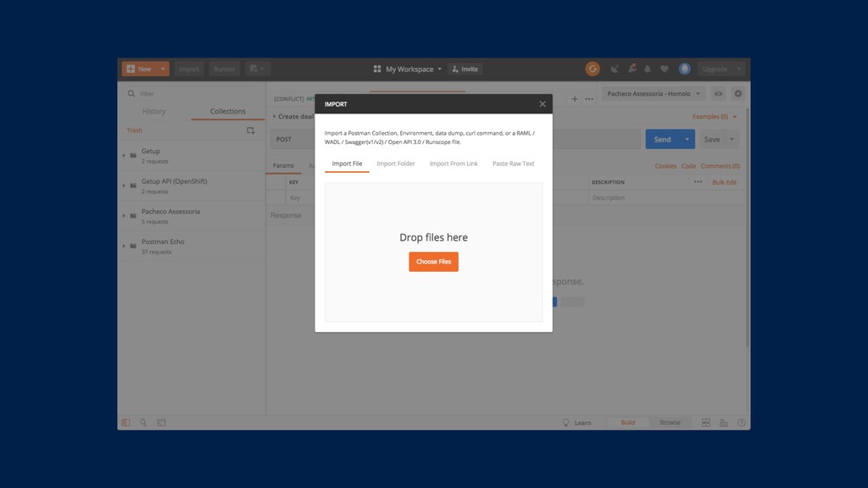868x488 pixels.
Task: Open the Cookies link
Action: [665, 166]
